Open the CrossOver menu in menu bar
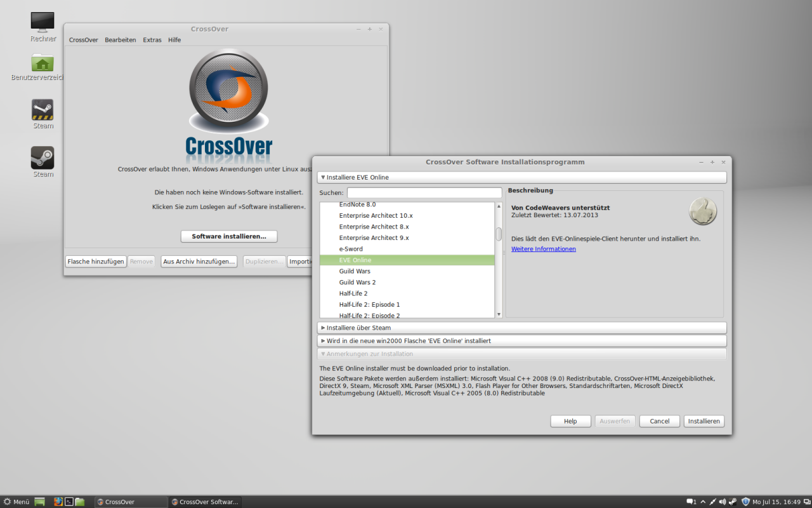This screenshot has height=508, width=812. point(83,40)
